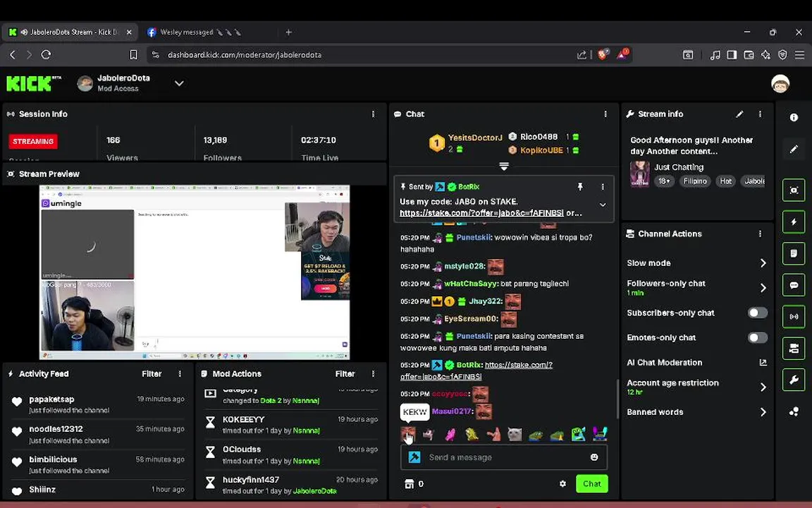Open the stream preview sidebar icon
This screenshot has height=508, width=812.
pyautogui.click(x=794, y=190)
